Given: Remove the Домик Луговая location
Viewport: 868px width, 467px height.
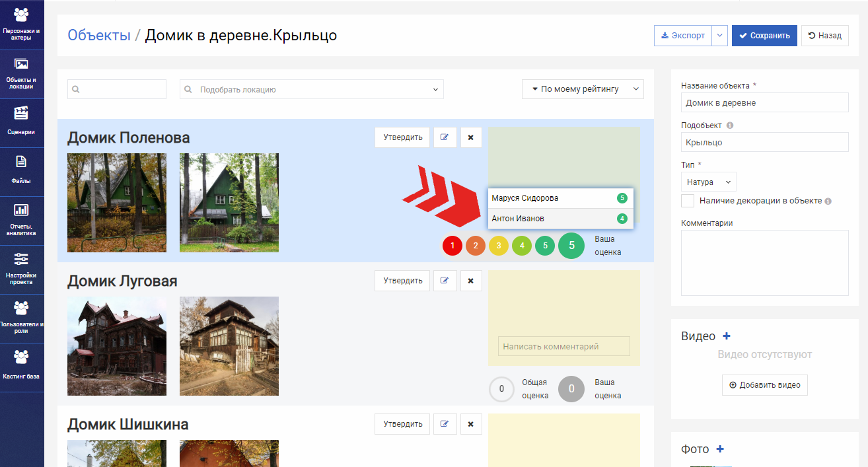Looking at the screenshot, I should [x=471, y=281].
